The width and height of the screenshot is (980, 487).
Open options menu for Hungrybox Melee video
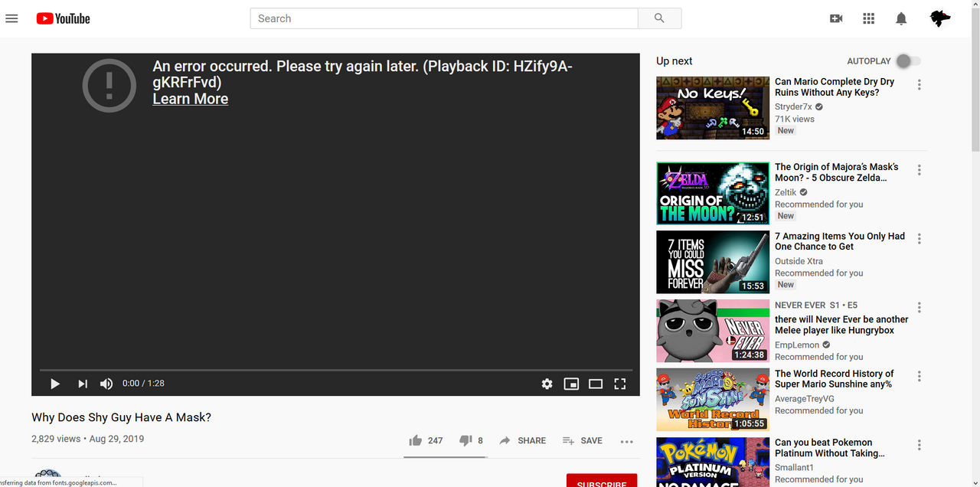pyautogui.click(x=920, y=308)
